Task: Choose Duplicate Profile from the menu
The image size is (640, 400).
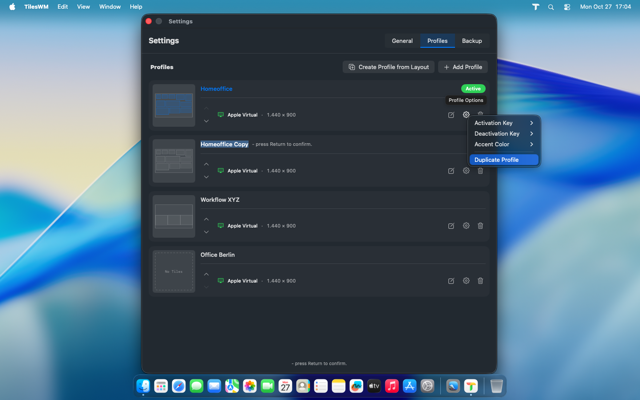Action: pyautogui.click(x=504, y=160)
